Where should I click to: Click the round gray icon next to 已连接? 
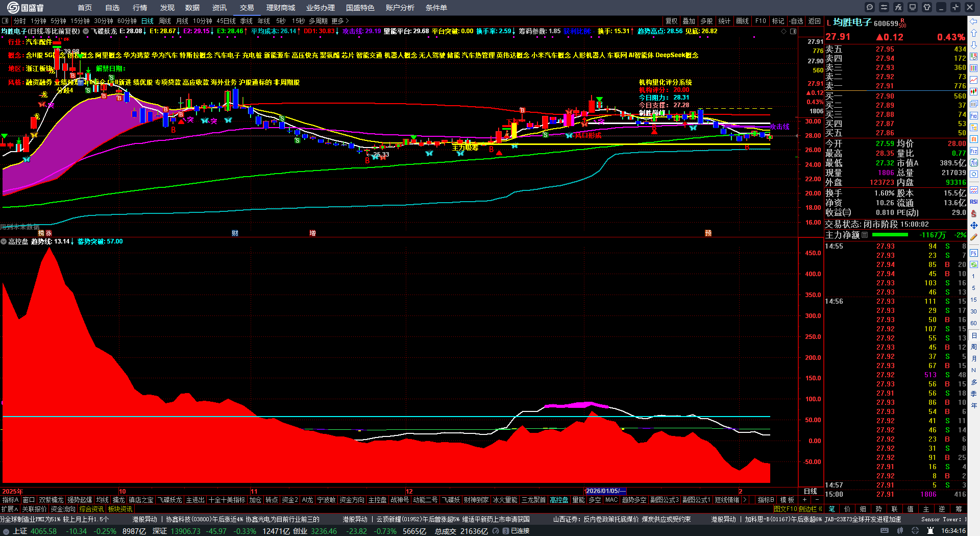pyautogui.click(x=496, y=531)
